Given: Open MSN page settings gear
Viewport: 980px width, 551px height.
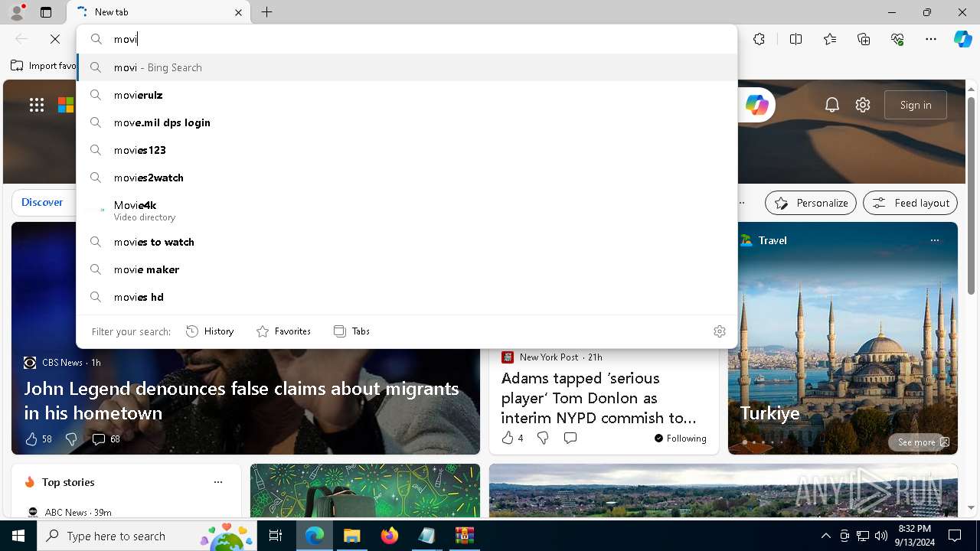Looking at the screenshot, I should pyautogui.click(x=863, y=105).
